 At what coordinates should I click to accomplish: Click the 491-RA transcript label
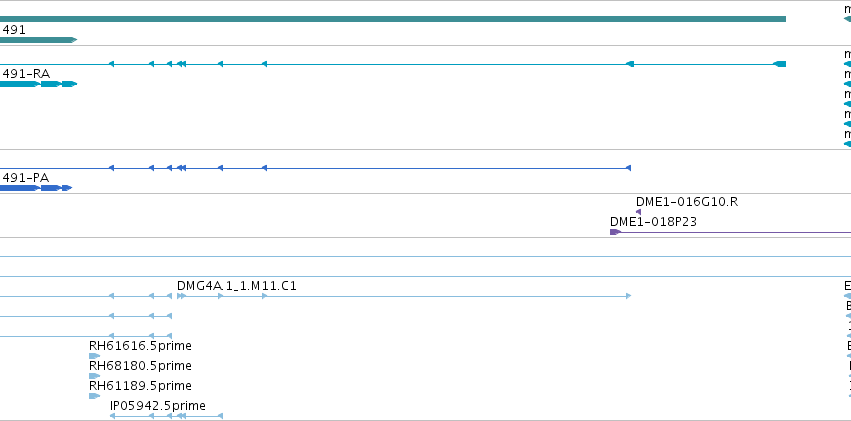pyautogui.click(x=26, y=73)
